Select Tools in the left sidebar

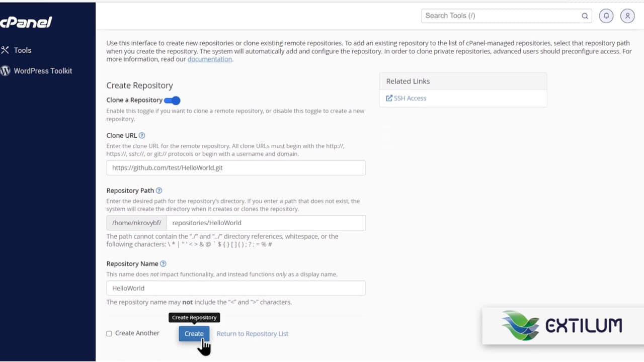point(23,50)
